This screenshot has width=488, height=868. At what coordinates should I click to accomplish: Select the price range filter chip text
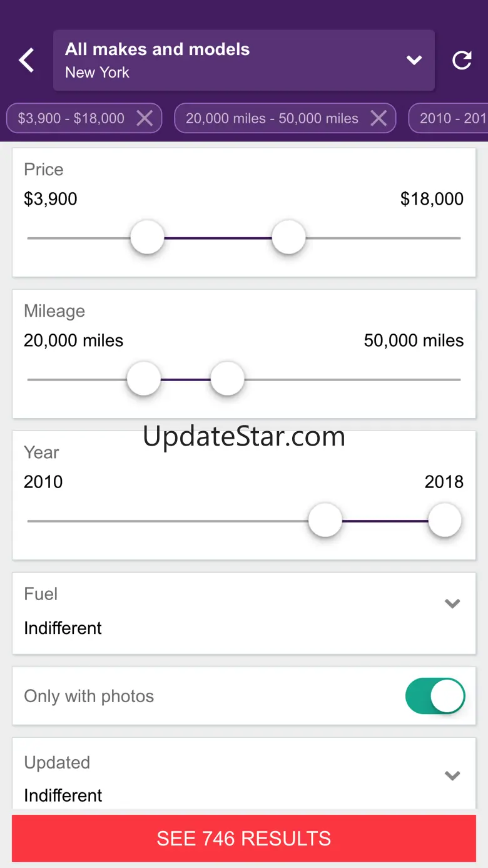pyautogui.click(x=71, y=118)
